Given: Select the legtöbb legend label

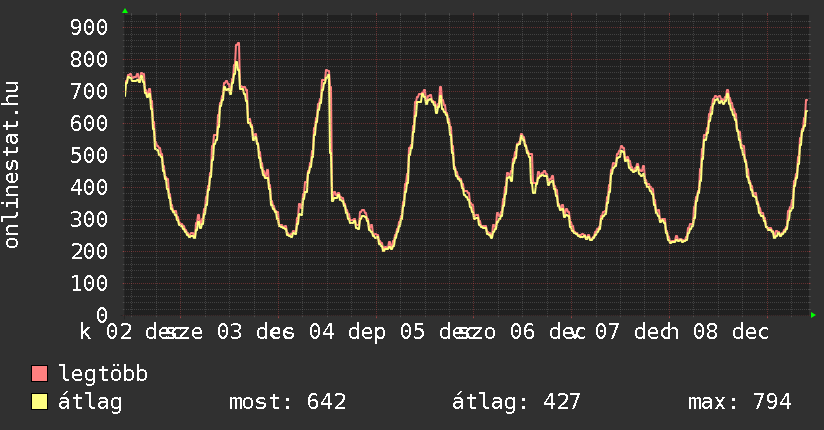Looking at the screenshot, I should [x=104, y=375].
